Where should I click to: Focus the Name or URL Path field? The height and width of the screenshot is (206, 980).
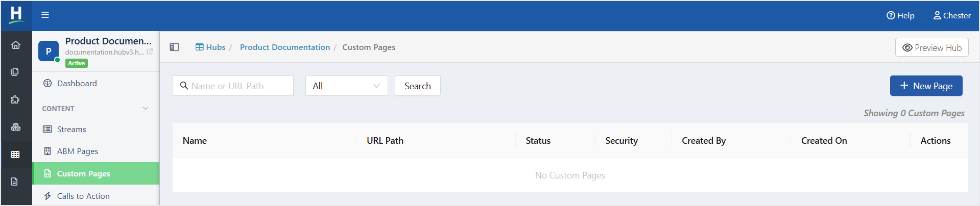pyautogui.click(x=233, y=86)
